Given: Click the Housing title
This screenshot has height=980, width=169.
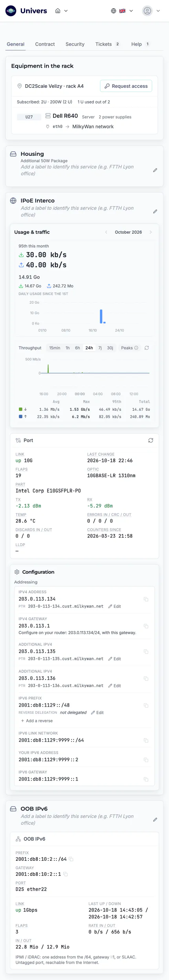Looking at the screenshot, I should pyautogui.click(x=32, y=154).
